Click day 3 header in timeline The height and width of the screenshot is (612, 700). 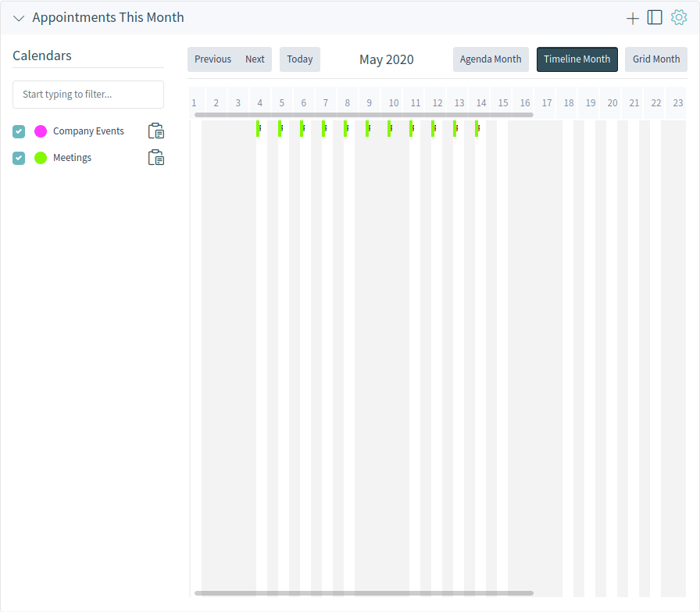(238, 103)
